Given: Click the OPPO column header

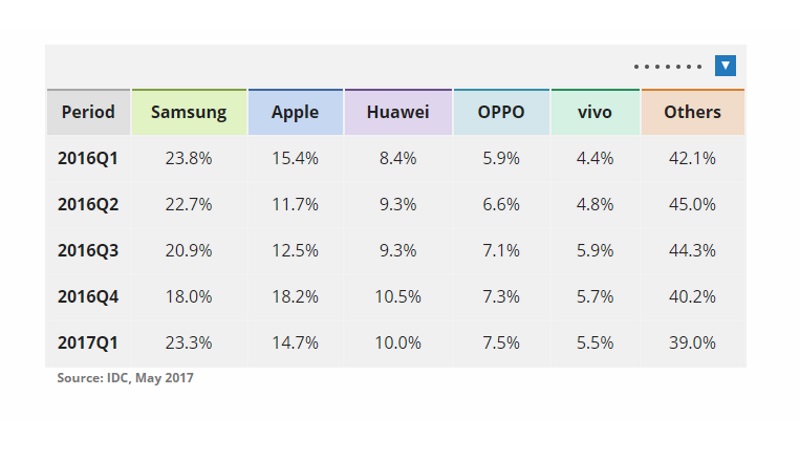Looking at the screenshot, I should [501, 112].
